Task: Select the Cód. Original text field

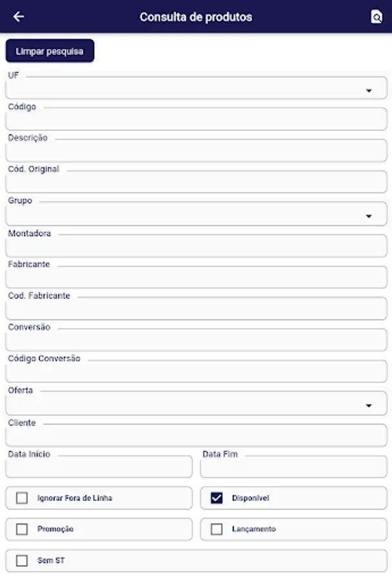Action: coord(196,183)
